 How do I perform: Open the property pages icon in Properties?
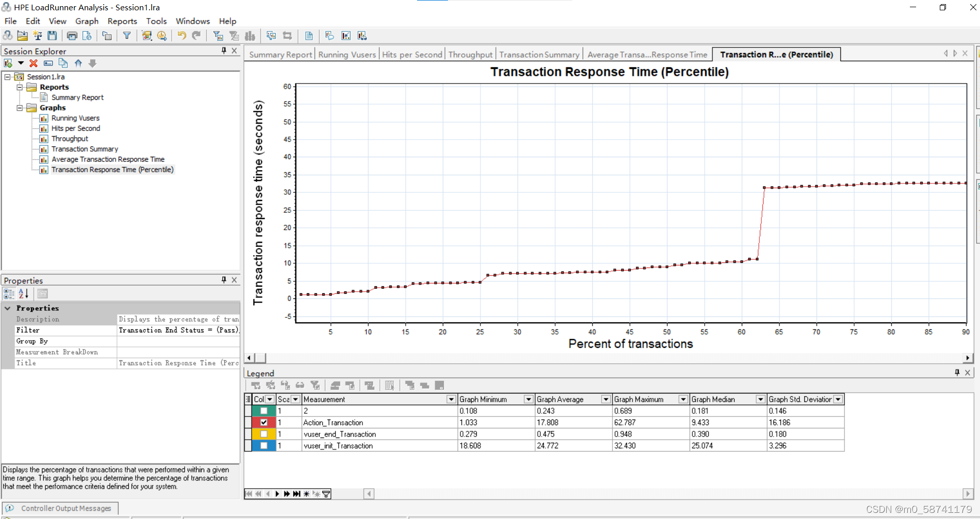(x=42, y=294)
